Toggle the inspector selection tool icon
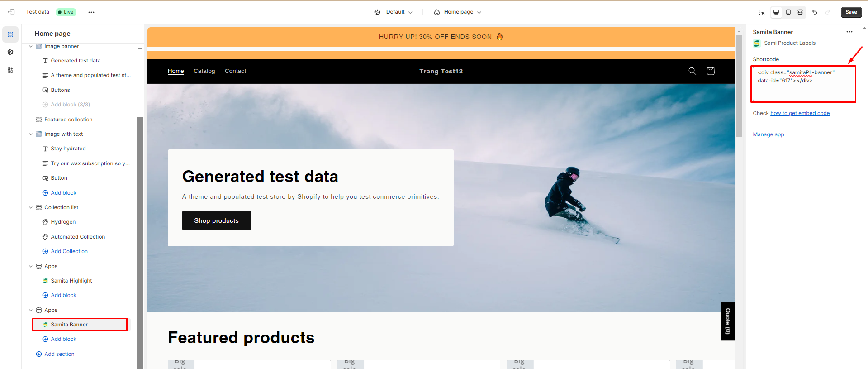The width and height of the screenshot is (868, 369). point(762,12)
